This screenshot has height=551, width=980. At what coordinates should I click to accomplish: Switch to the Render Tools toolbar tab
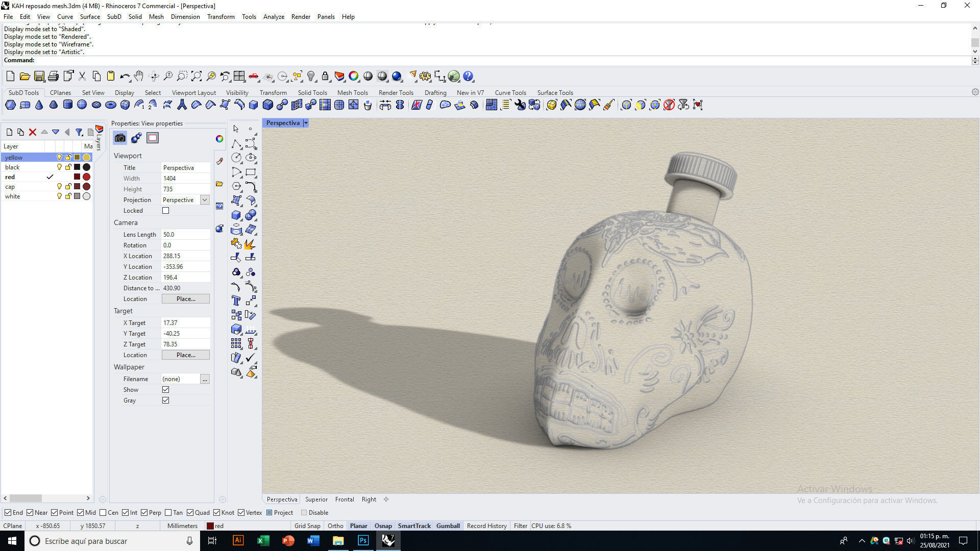tap(396, 93)
